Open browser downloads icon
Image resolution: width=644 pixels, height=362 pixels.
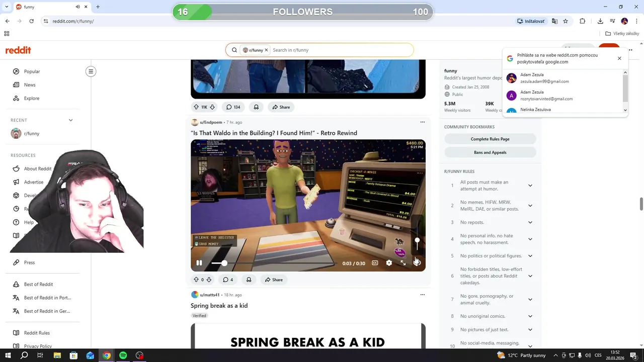(x=600, y=21)
